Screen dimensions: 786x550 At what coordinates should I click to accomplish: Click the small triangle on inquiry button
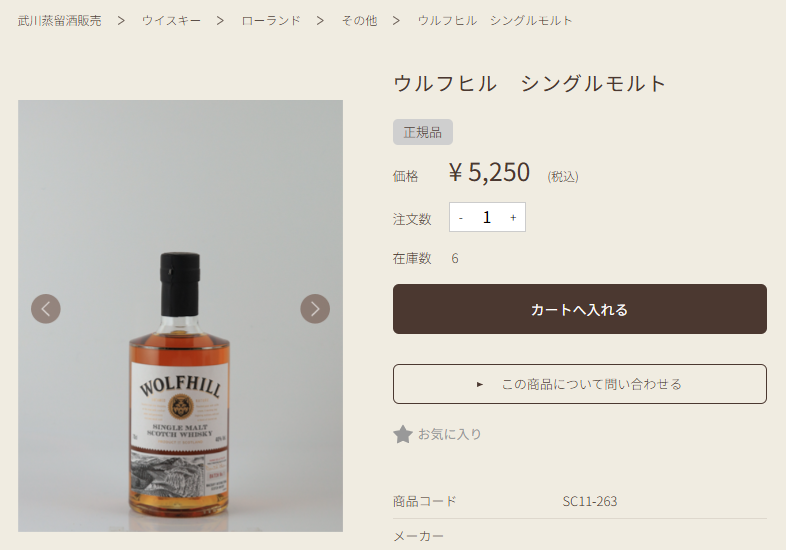coord(480,384)
